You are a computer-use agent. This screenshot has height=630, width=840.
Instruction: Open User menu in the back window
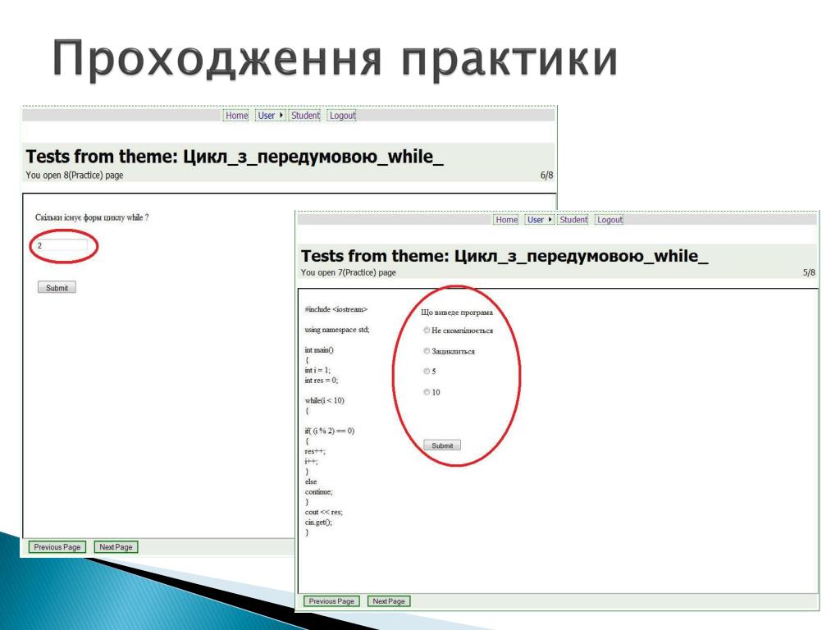click(267, 115)
